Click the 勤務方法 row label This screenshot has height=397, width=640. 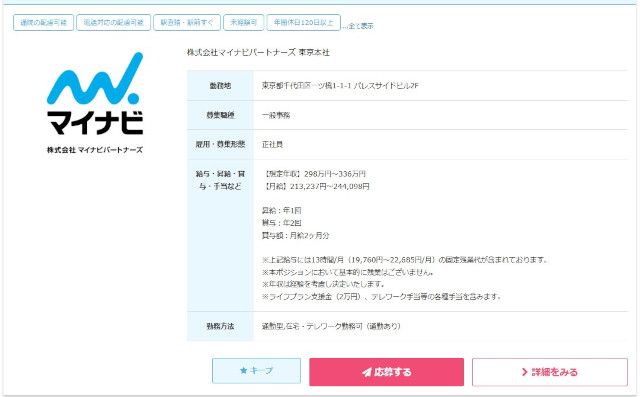pos(220,326)
